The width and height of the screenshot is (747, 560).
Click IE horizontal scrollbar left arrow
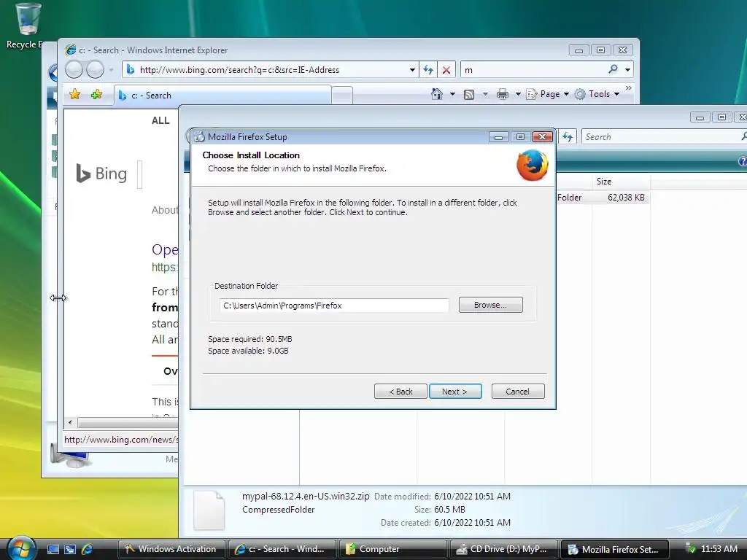(70, 422)
